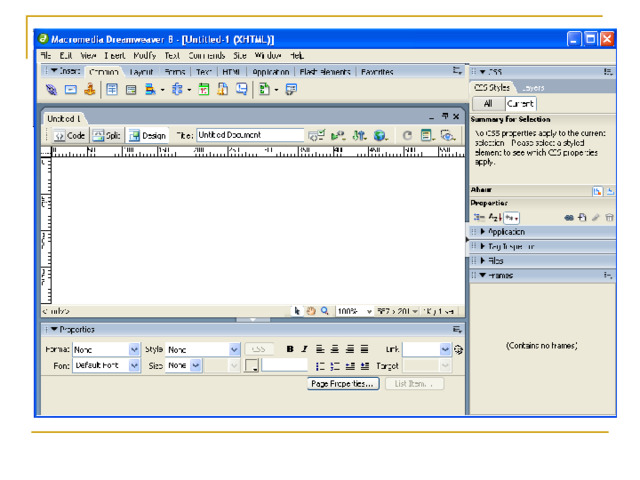This screenshot has width=640, height=480.
Task: Open the Modify menu
Action: click(145, 56)
